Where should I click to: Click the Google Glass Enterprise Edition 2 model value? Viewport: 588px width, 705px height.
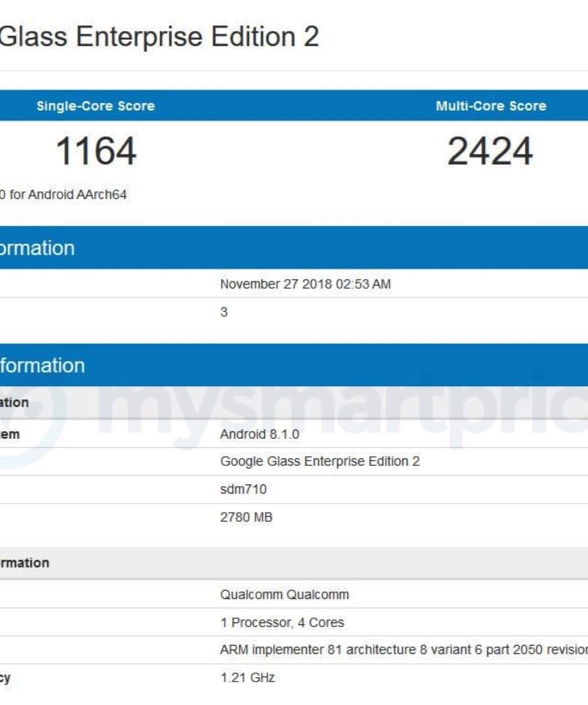coord(320,461)
